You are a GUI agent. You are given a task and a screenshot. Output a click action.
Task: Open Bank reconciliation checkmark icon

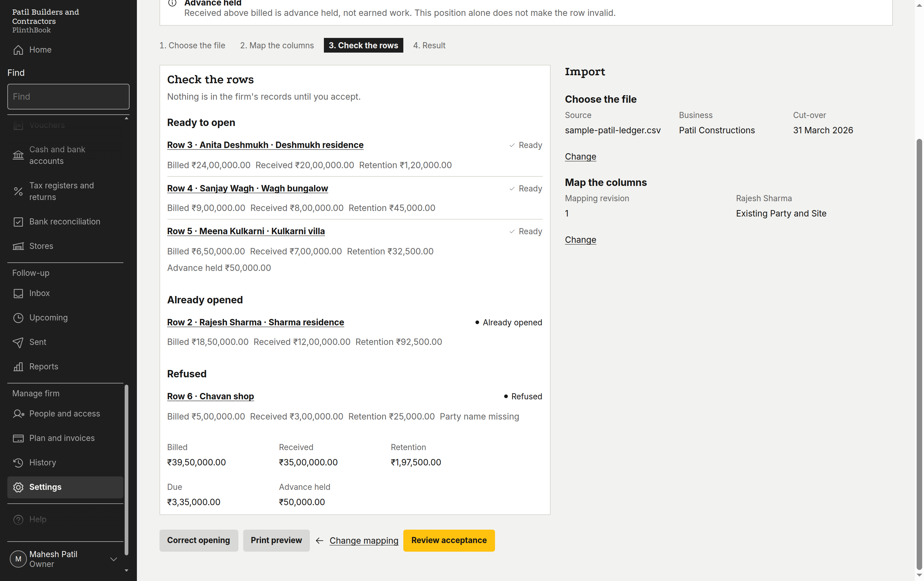pos(18,222)
